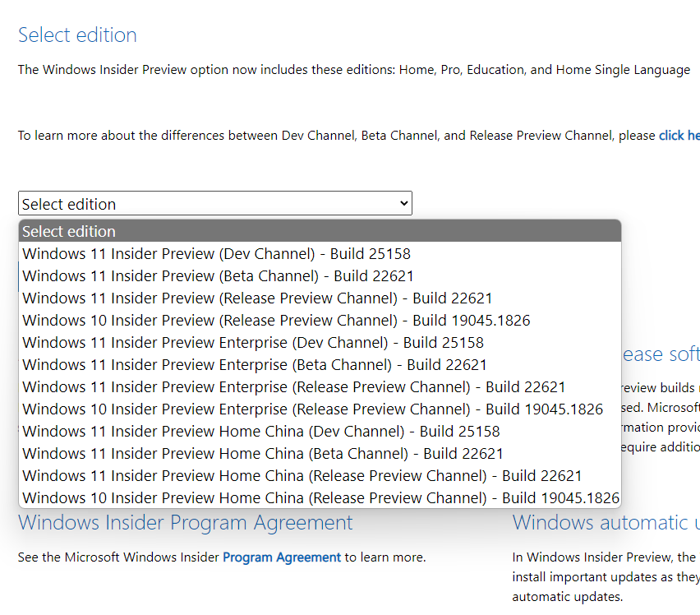700x615 pixels.
Task: Select Windows 11 Insider Preview (Beta Channel) Build 22621
Action: point(320,276)
